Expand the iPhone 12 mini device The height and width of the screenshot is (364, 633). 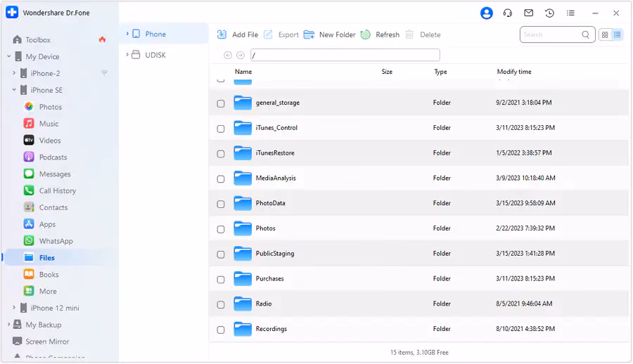[x=14, y=308]
